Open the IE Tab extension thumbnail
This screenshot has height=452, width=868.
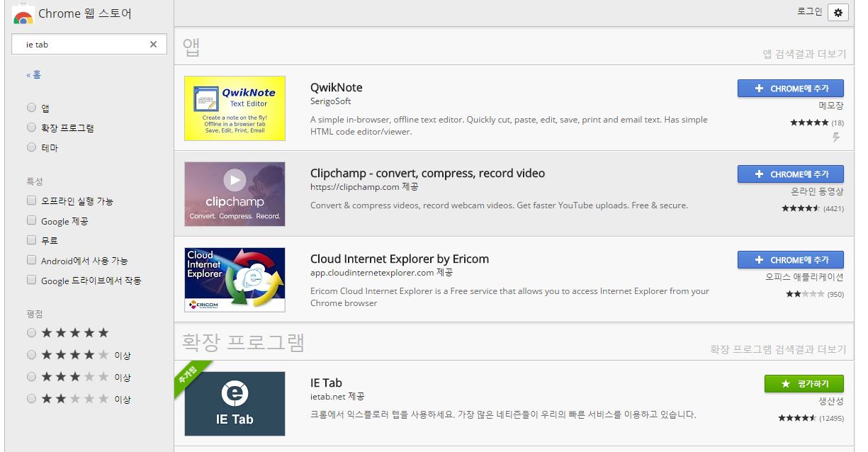[x=235, y=404]
